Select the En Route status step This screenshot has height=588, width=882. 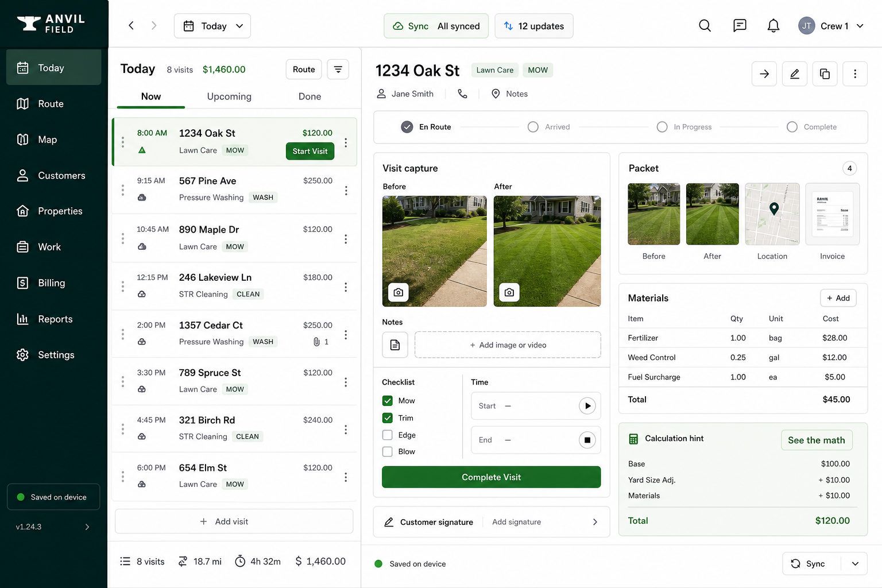pos(426,127)
